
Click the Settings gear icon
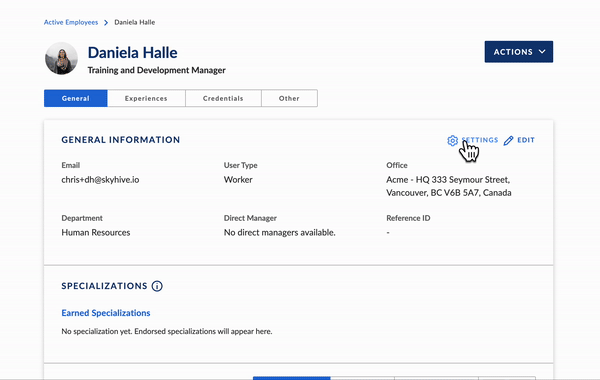pos(452,140)
